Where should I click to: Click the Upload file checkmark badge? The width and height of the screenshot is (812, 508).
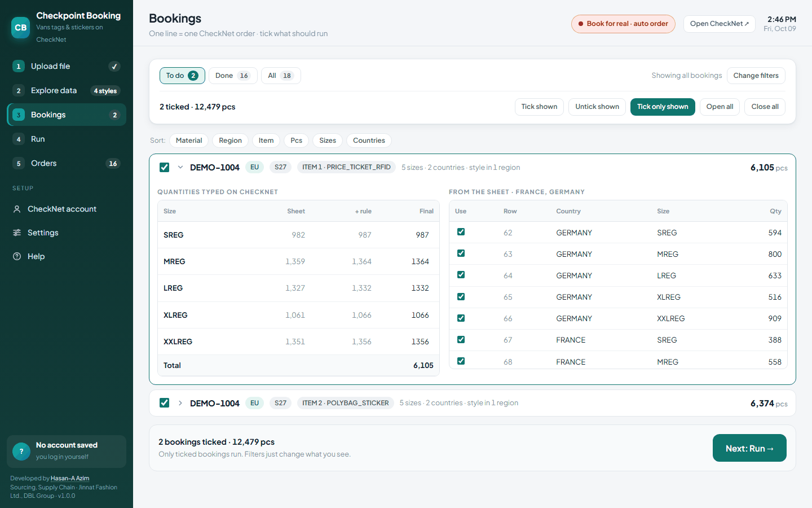(114, 67)
